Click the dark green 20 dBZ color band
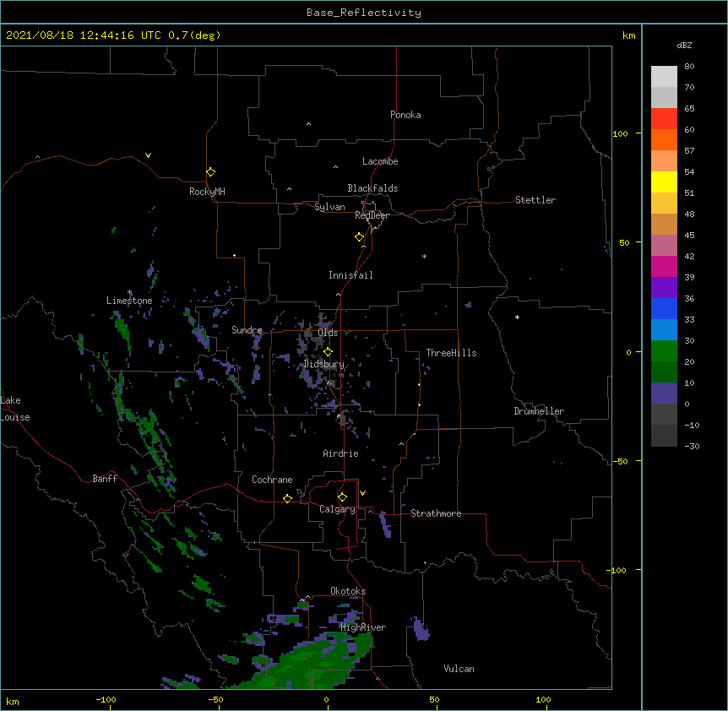This screenshot has width=728, height=711. tap(664, 372)
